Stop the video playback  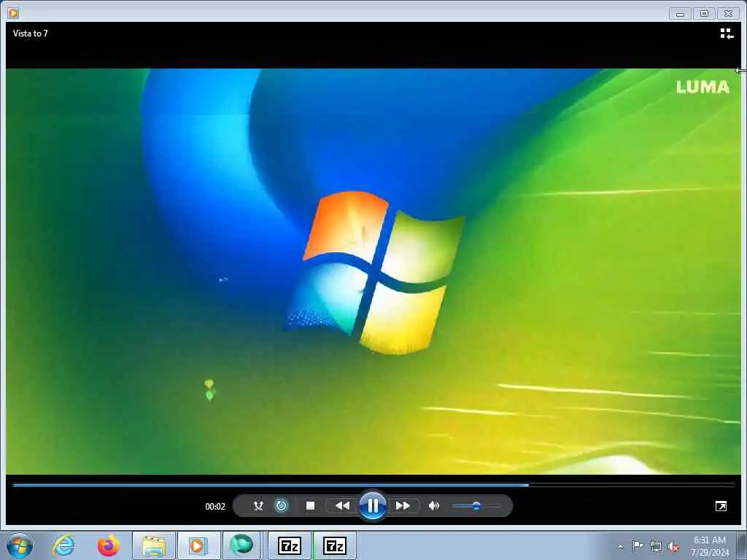tap(310, 506)
